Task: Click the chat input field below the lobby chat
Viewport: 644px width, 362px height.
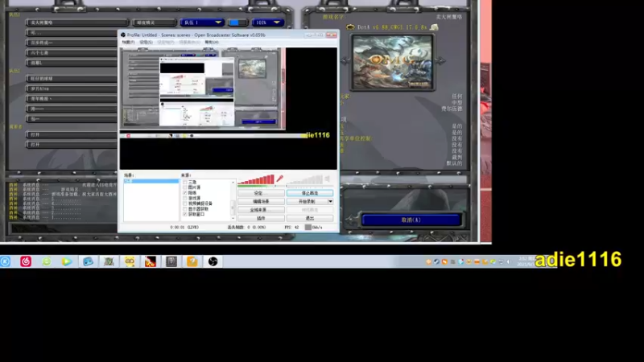Action: pyautogui.click(x=64, y=228)
